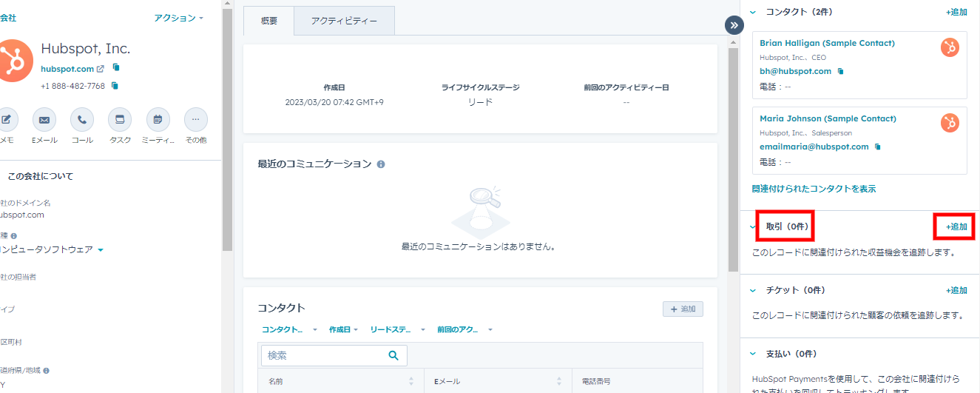
Task: Click HubSpot logo on Brian Halligan card
Action: [950, 47]
